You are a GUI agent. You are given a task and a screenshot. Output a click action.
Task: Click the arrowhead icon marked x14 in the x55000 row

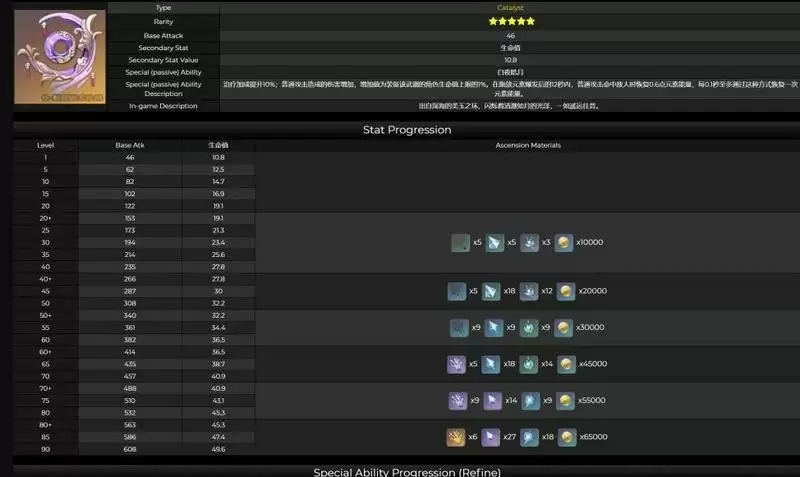(x=492, y=400)
